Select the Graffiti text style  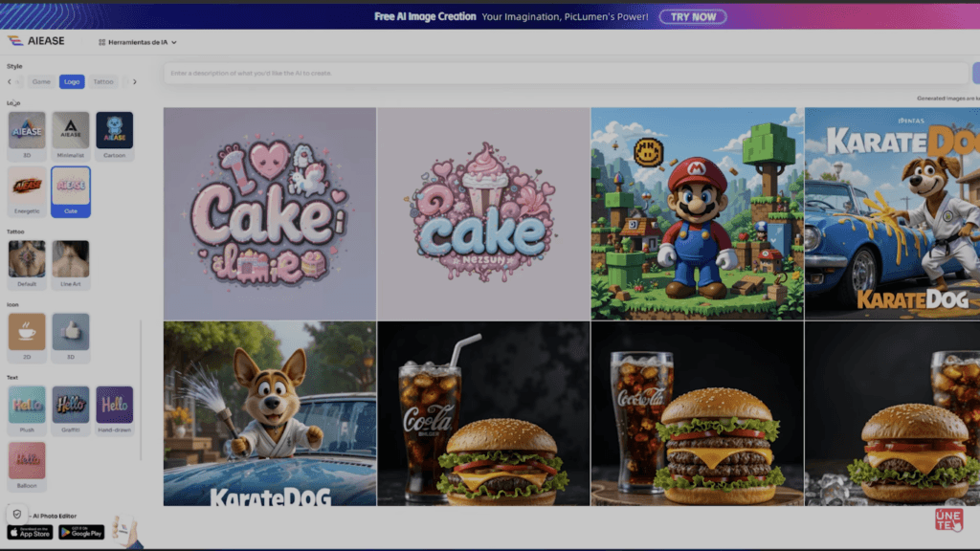(71, 405)
